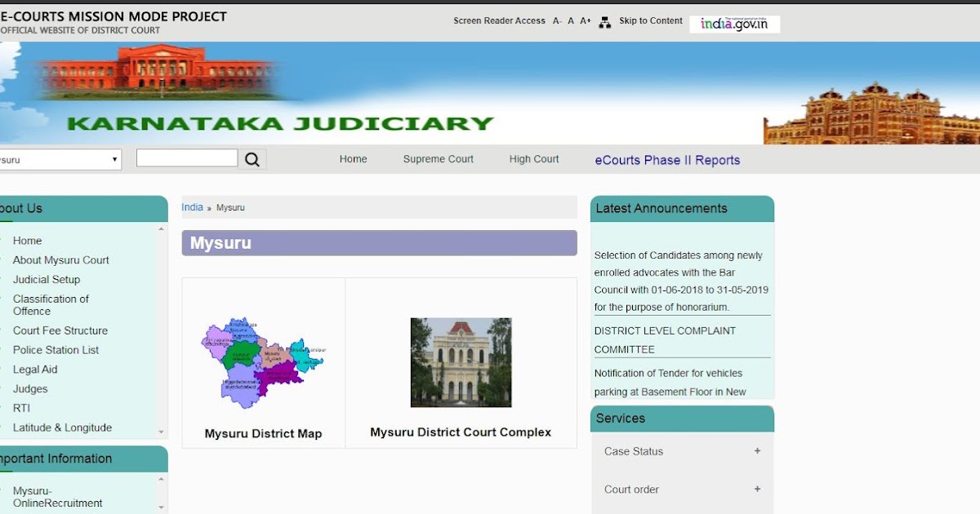Open the Supreme Court menu item

click(438, 158)
